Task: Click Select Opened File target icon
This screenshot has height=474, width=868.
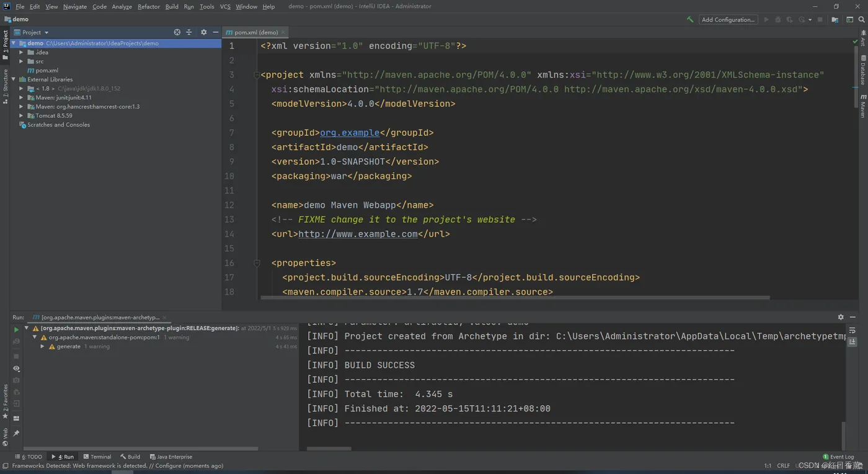Action: [x=177, y=32]
